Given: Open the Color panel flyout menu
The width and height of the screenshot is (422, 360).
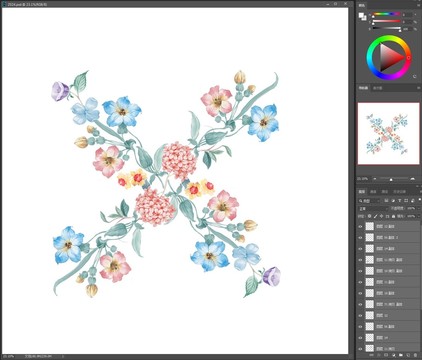Looking at the screenshot, I should (x=419, y=5).
